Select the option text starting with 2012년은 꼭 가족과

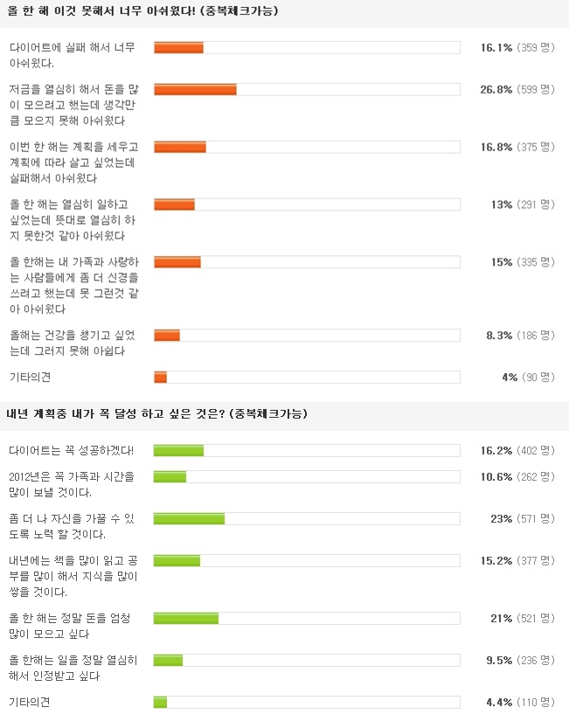(x=71, y=484)
